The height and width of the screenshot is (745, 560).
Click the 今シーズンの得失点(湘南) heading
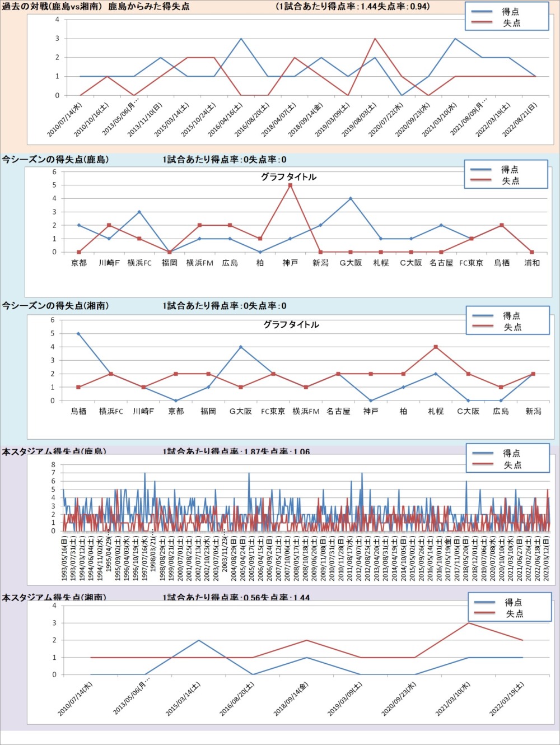[55, 306]
